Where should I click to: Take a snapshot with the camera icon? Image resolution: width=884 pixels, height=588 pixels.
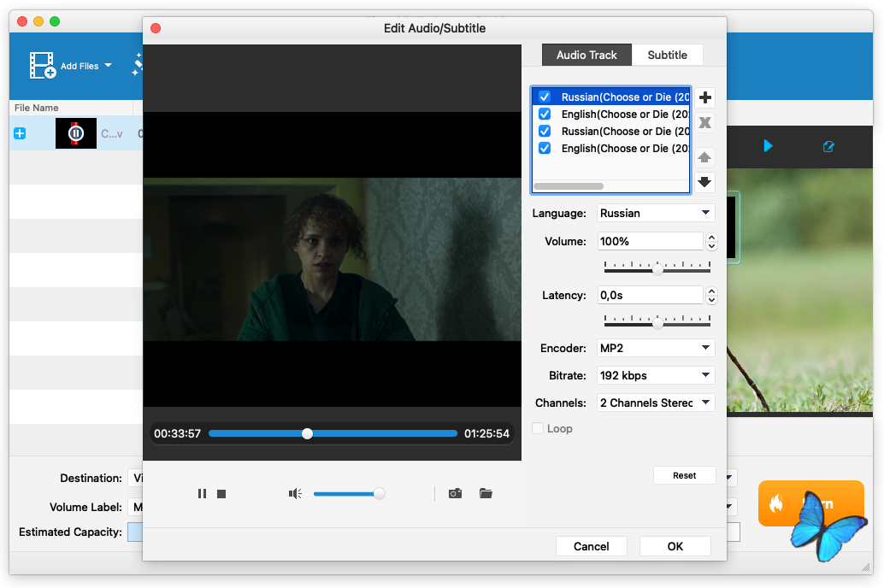[455, 493]
